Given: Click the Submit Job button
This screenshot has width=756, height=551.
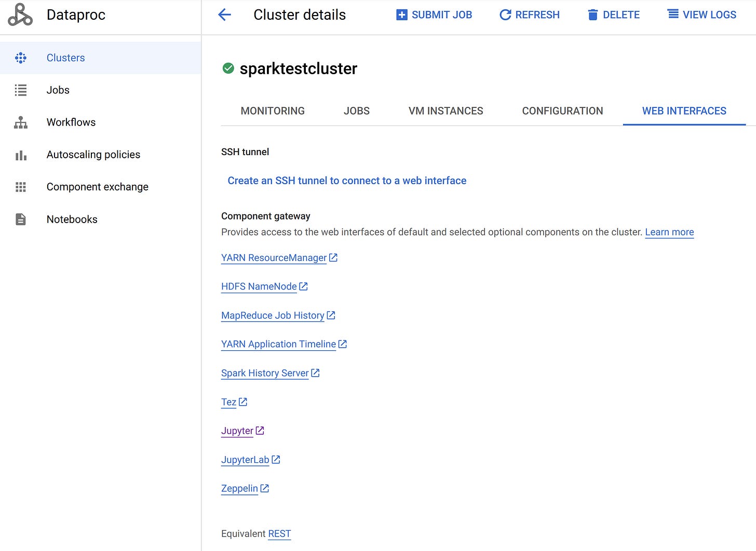Looking at the screenshot, I should [x=434, y=15].
